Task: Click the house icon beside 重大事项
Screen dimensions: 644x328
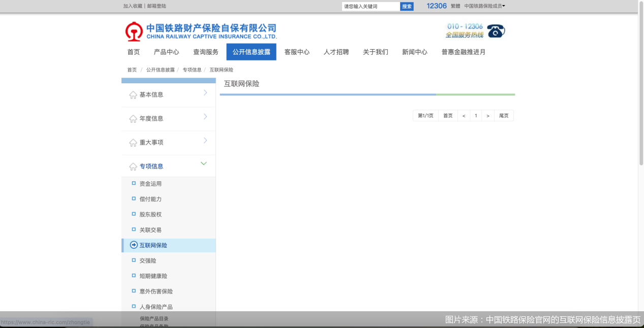Action: click(x=133, y=143)
